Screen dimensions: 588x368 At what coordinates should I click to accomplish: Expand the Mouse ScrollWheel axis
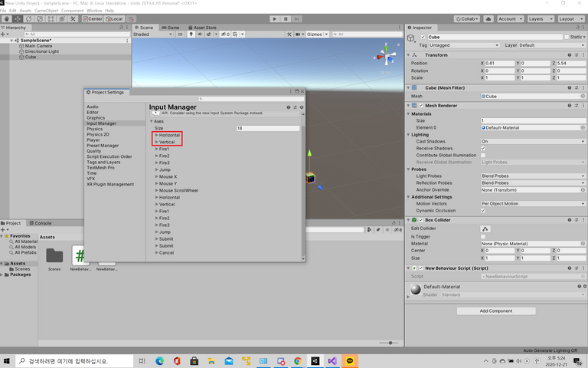(157, 190)
